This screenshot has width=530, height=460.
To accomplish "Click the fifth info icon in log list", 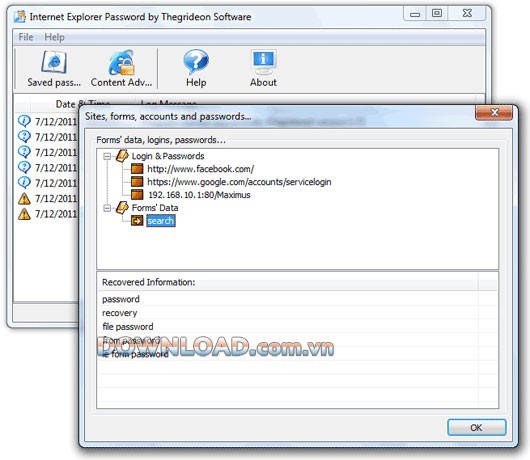I will (24, 183).
